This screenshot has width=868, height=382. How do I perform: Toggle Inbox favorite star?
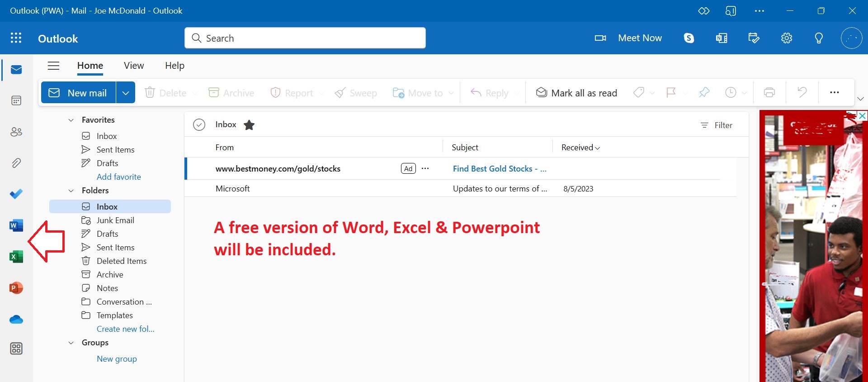click(x=249, y=125)
